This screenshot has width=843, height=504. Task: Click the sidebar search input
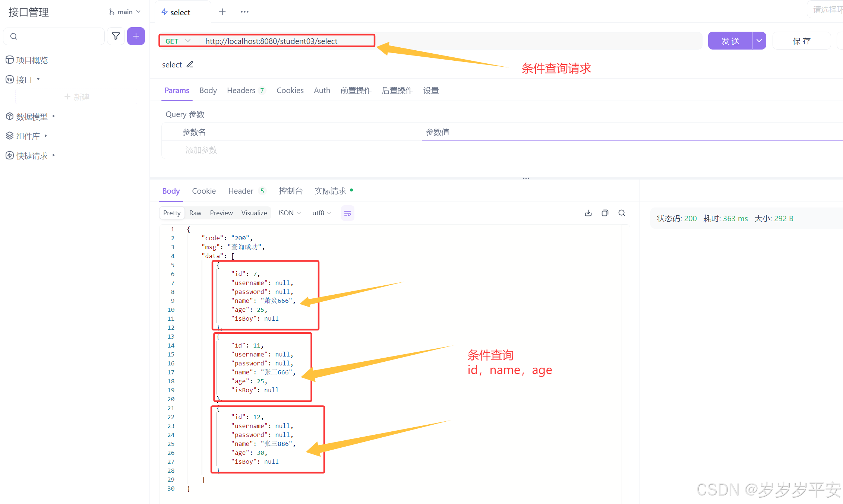54,36
